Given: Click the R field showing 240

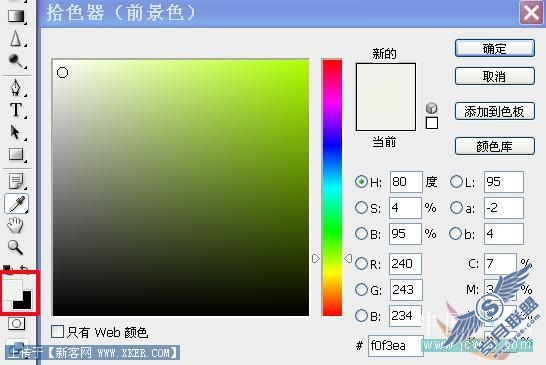Looking at the screenshot, I should point(405,264).
